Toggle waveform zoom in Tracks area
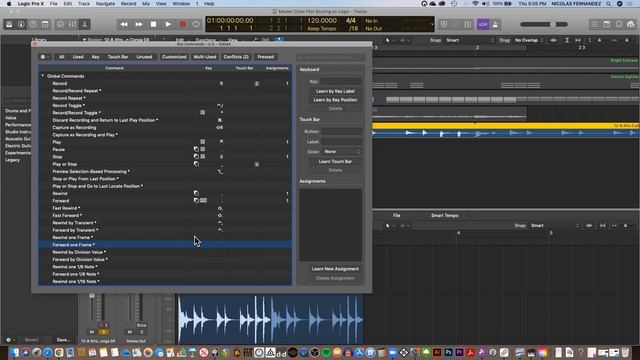This screenshot has width=640, height=360. [x=553, y=40]
